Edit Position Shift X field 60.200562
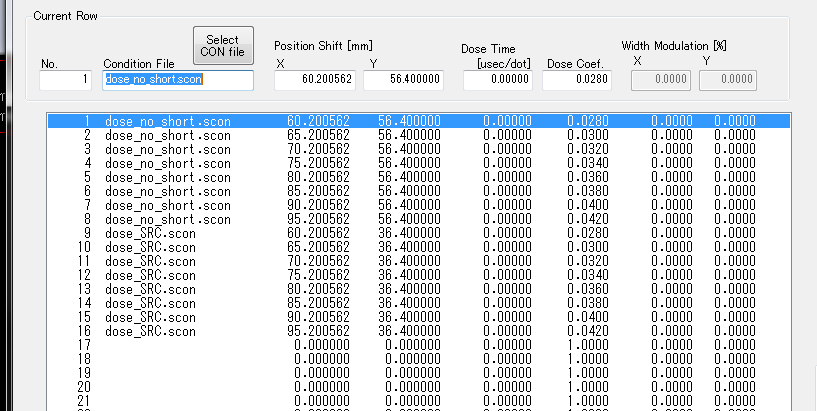The height and width of the screenshot is (411, 817). tap(315, 80)
